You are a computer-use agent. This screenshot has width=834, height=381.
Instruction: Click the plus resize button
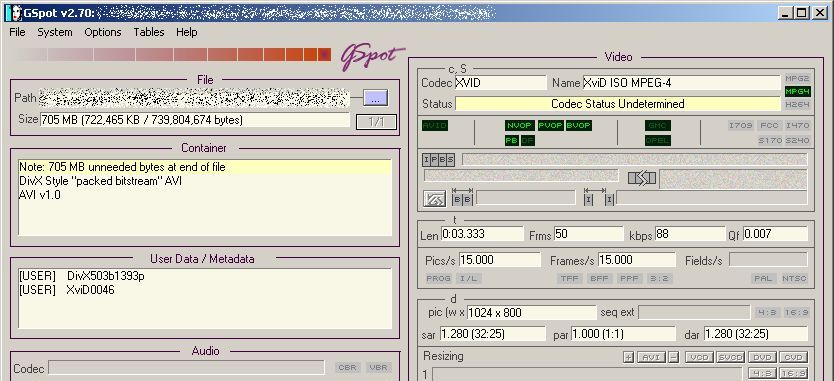pos(628,357)
